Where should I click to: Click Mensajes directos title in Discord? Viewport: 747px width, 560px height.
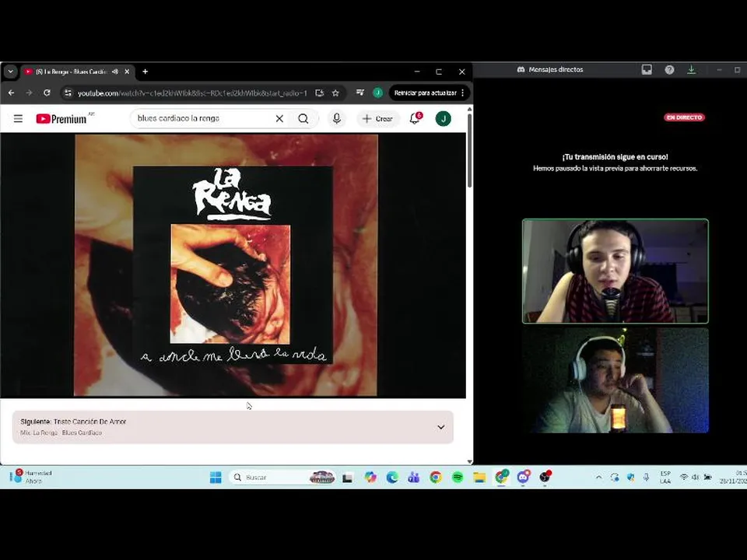pyautogui.click(x=556, y=69)
